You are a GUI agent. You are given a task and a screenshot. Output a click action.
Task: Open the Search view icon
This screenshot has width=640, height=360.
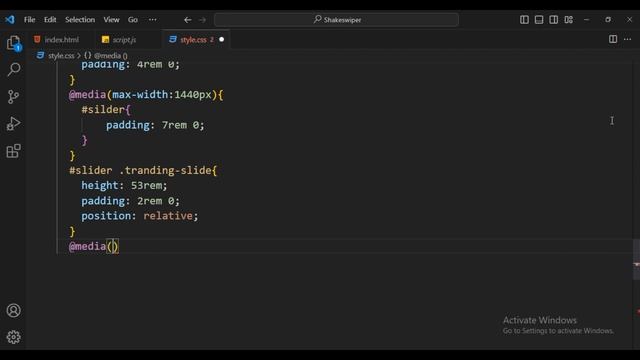13,69
